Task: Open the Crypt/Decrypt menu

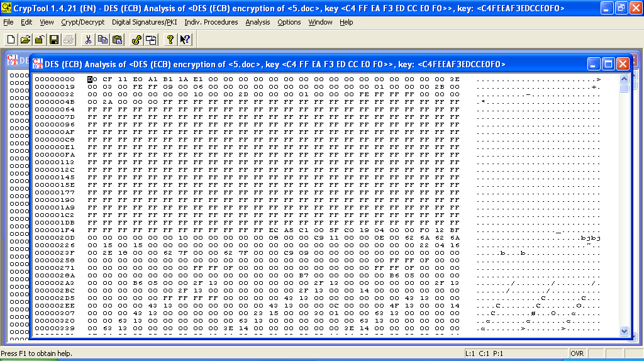Action: coord(82,22)
